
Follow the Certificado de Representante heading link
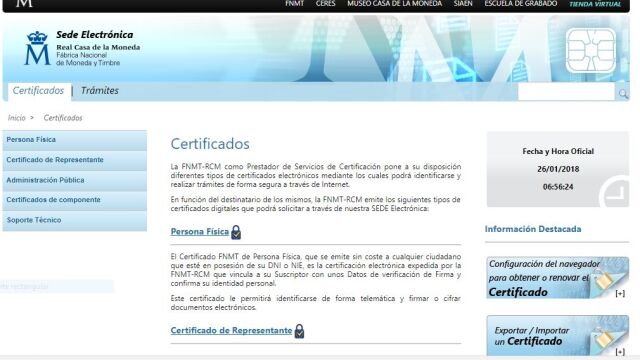click(231, 331)
